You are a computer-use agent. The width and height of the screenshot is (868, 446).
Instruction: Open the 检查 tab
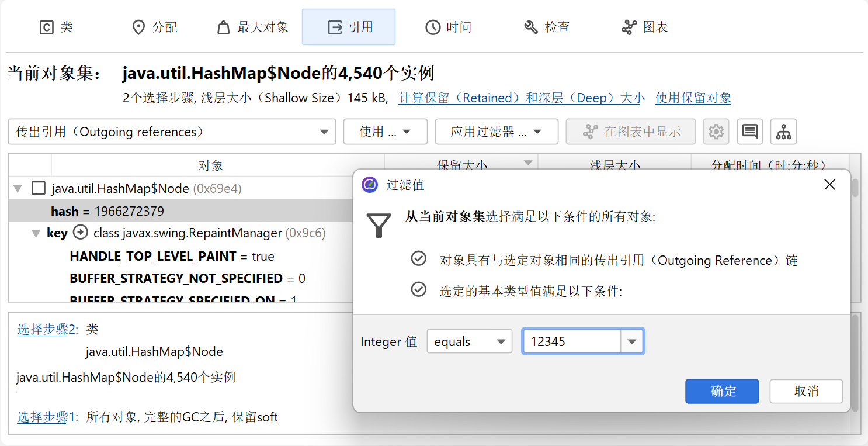[547, 27]
